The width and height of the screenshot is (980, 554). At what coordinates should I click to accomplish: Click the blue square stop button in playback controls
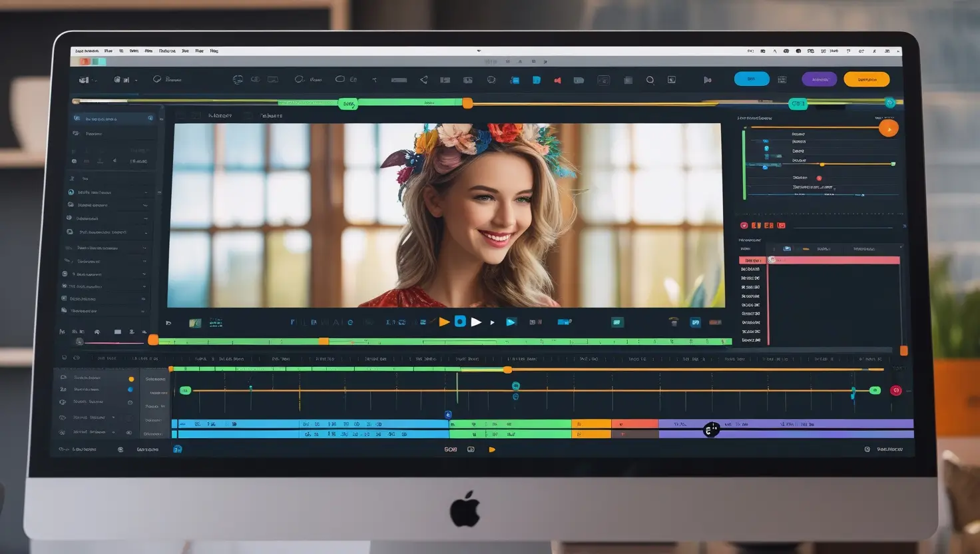460,322
